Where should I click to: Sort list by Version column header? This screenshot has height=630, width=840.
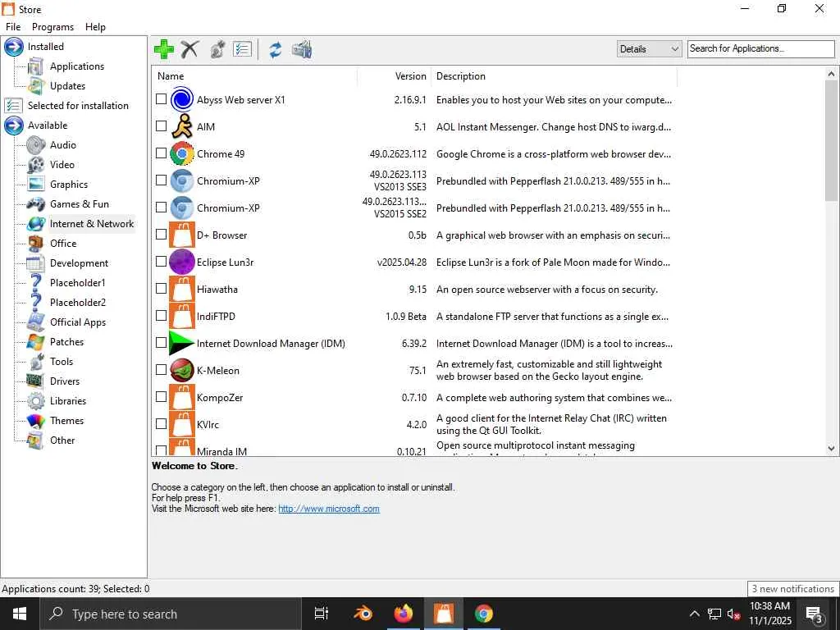[394, 76]
